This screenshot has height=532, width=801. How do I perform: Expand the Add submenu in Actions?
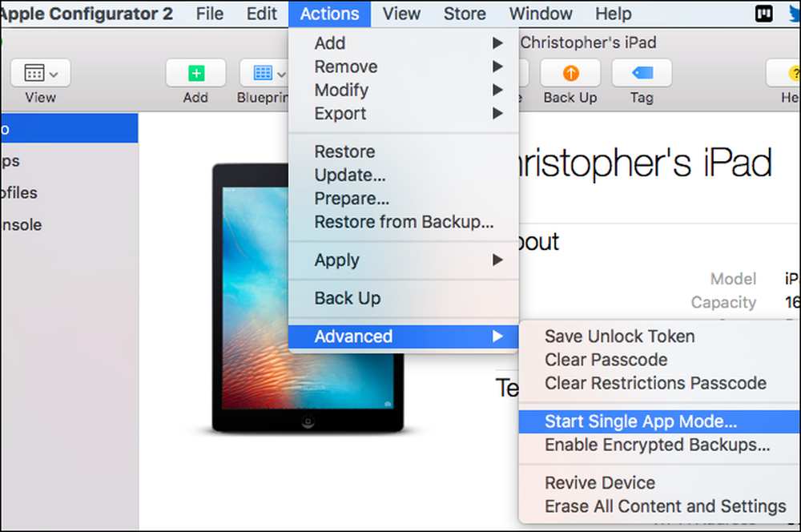click(404, 43)
